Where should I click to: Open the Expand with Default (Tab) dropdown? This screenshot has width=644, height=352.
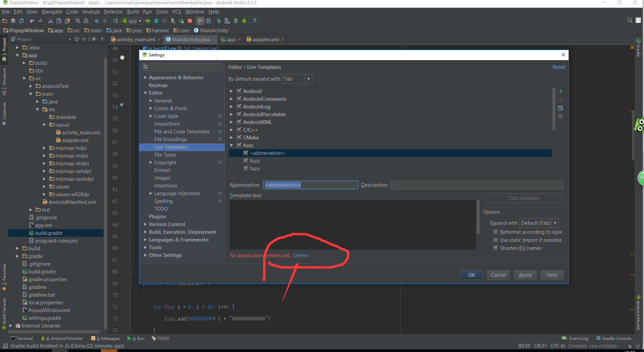(x=539, y=223)
